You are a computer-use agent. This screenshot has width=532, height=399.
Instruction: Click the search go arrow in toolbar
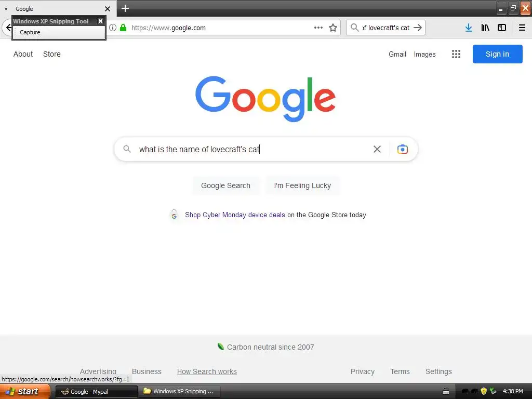[x=418, y=28]
